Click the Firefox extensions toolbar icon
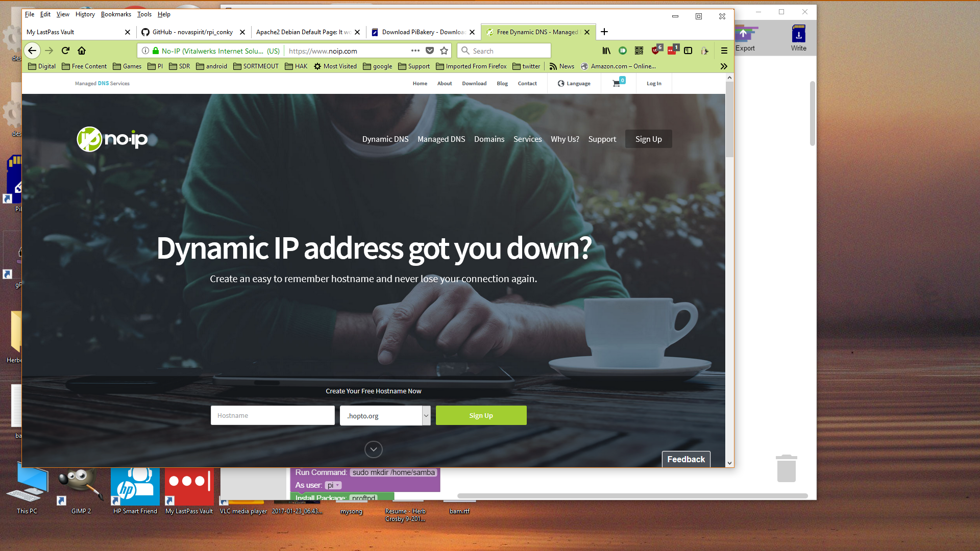980x551 pixels. [x=724, y=66]
